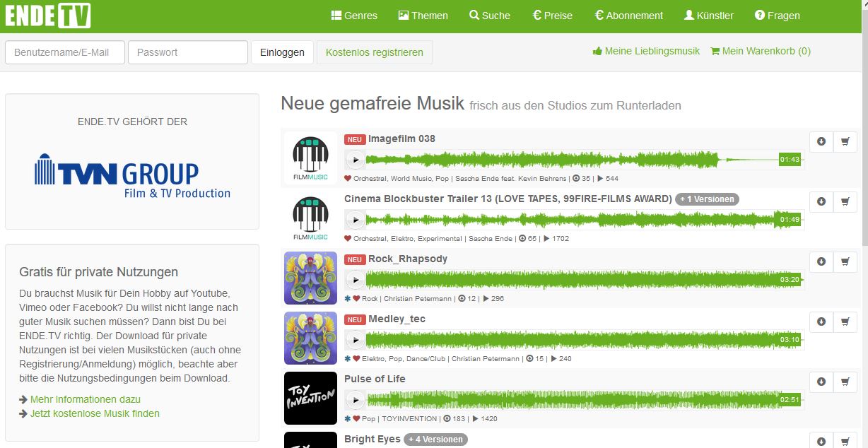This screenshot has height=448, width=868.
Task: Open the 'Bright Eyes' track title
Action: click(373, 439)
